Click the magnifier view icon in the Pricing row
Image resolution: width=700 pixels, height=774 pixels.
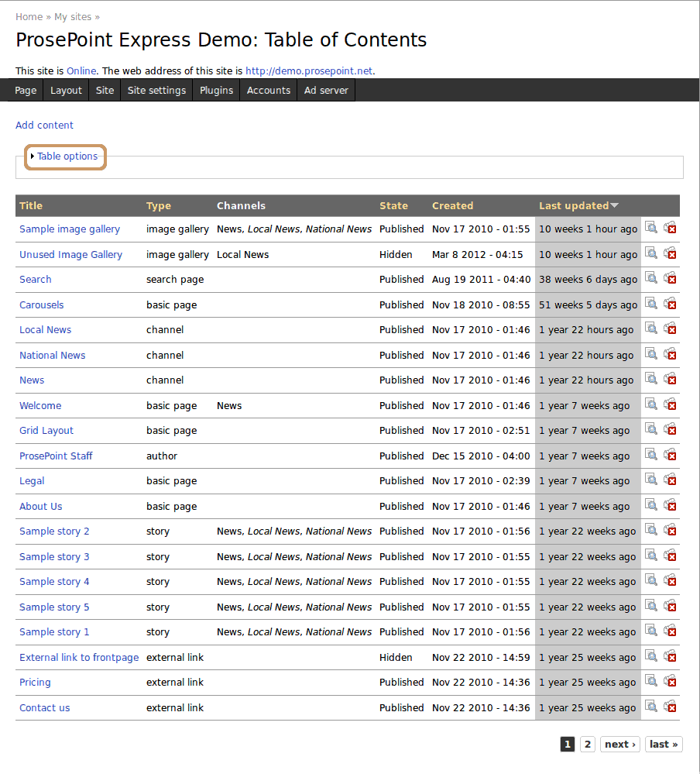tap(651, 681)
